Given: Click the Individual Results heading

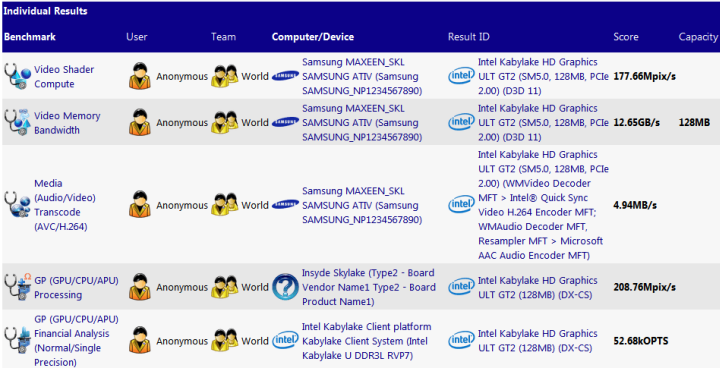Looking at the screenshot, I should [45, 11].
